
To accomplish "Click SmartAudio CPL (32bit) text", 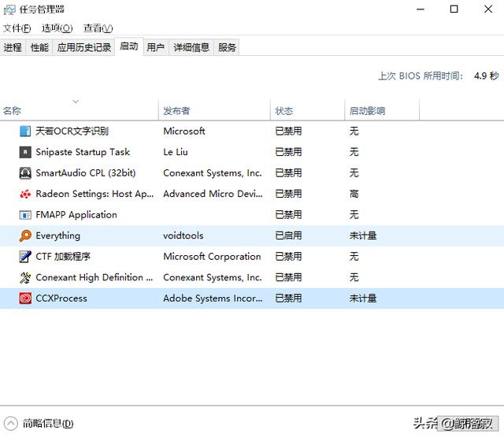I will [86, 173].
